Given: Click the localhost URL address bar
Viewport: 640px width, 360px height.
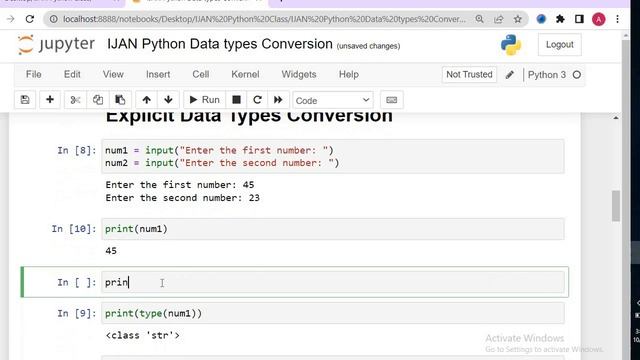Looking at the screenshot, I should tap(264, 19).
